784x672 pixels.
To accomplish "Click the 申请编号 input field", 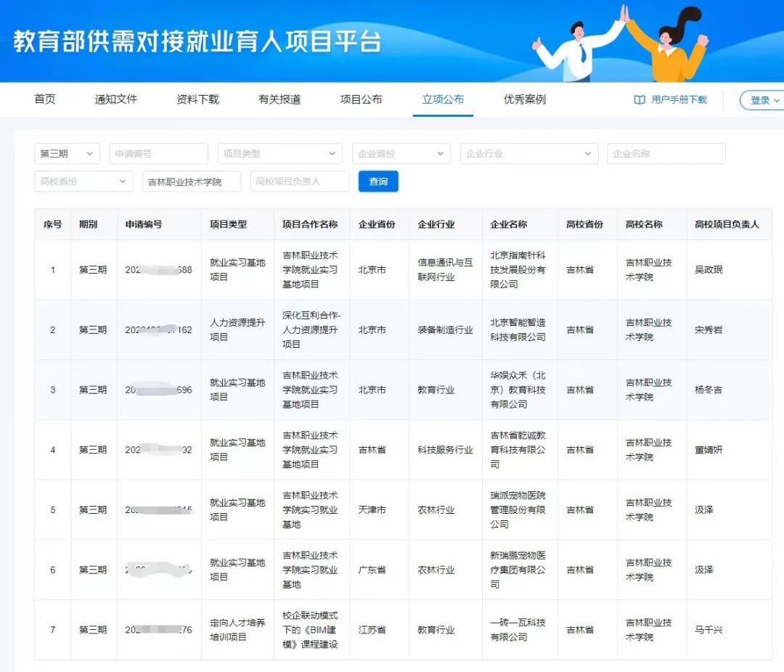I will (158, 153).
